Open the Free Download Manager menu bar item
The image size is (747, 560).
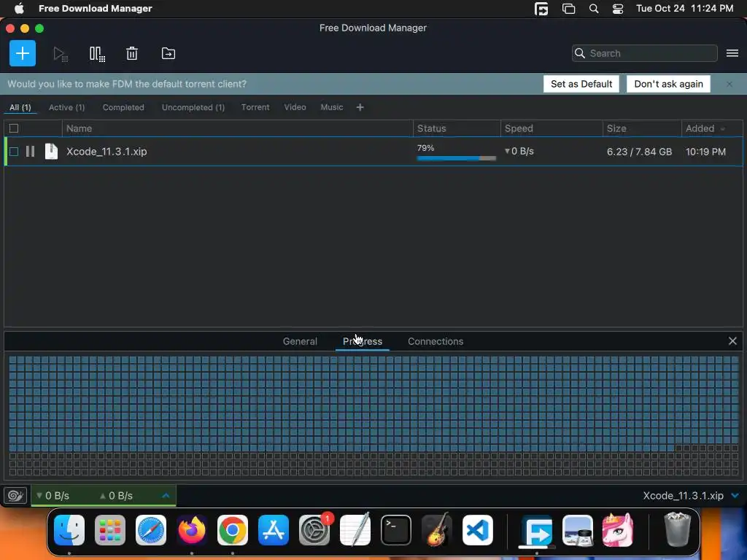coord(96,9)
